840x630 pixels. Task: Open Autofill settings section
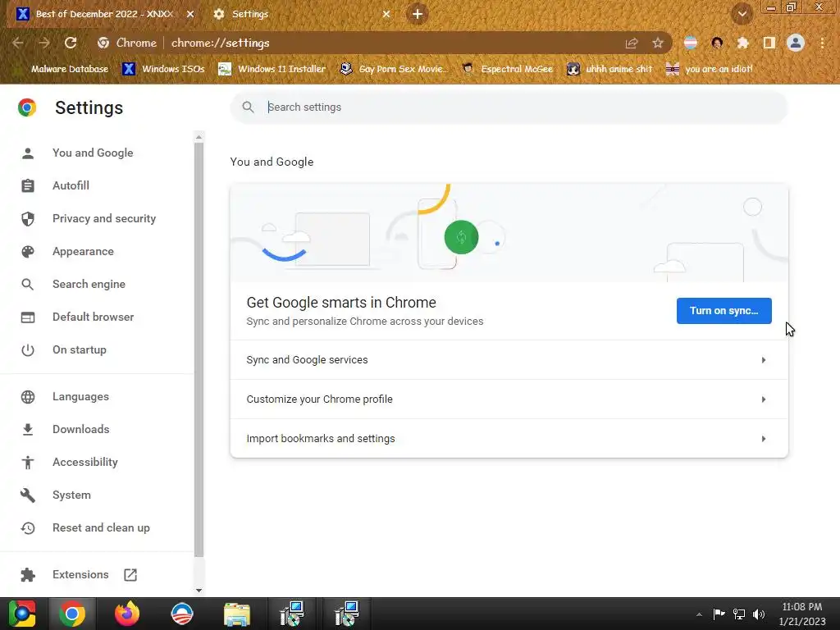click(71, 185)
